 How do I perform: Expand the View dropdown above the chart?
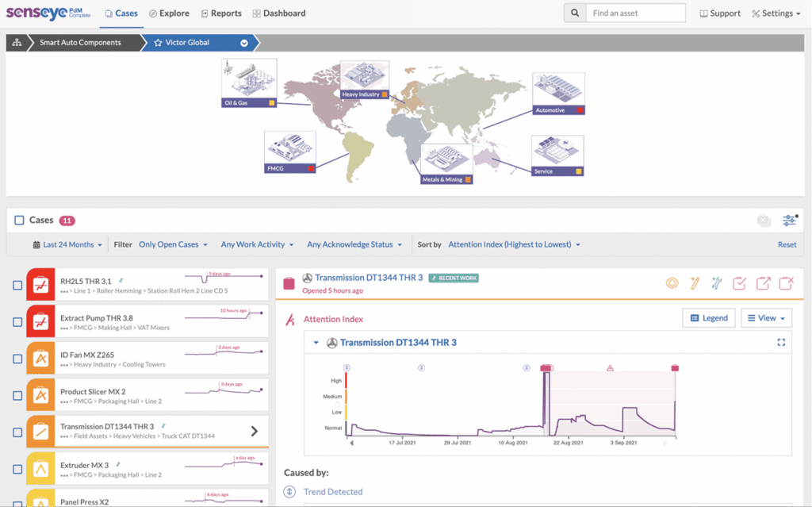pyautogui.click(x=766, y=317)
